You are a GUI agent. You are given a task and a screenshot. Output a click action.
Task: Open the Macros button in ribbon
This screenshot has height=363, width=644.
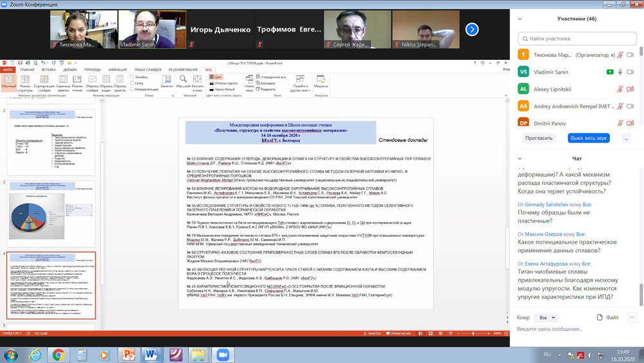click(x=321, y=83)
